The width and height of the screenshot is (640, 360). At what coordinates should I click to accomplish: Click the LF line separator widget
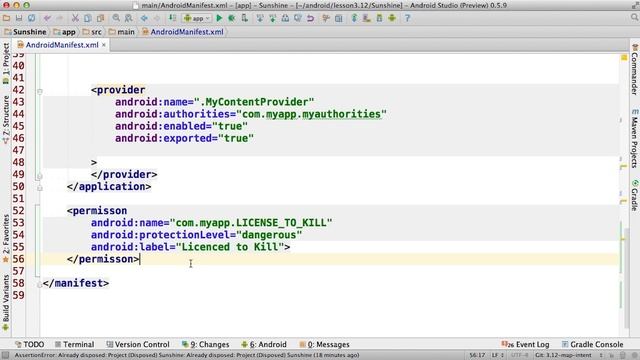pos(498,355)
